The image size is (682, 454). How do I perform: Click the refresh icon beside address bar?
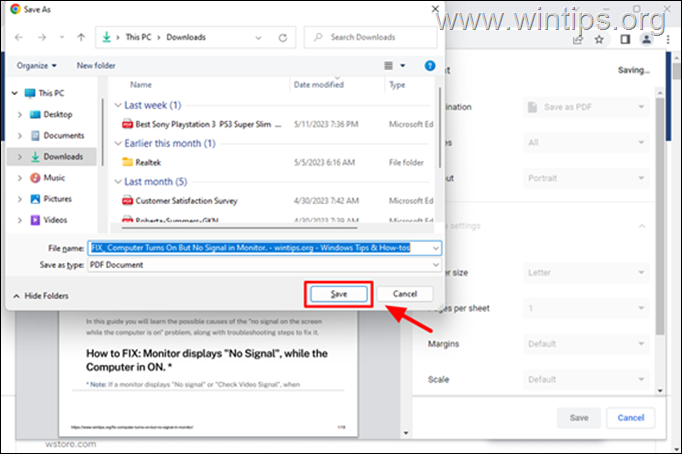click(283, 38)
